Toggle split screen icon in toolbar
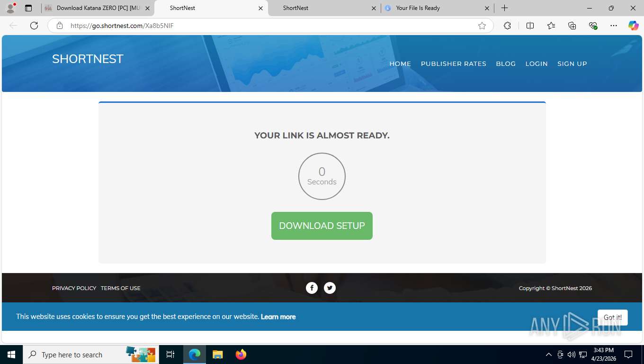 530,26
